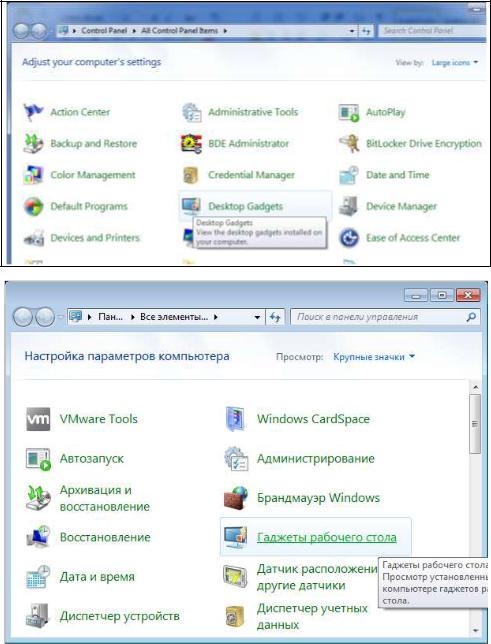Open the Credential Manager link

(x=251, y=175)
